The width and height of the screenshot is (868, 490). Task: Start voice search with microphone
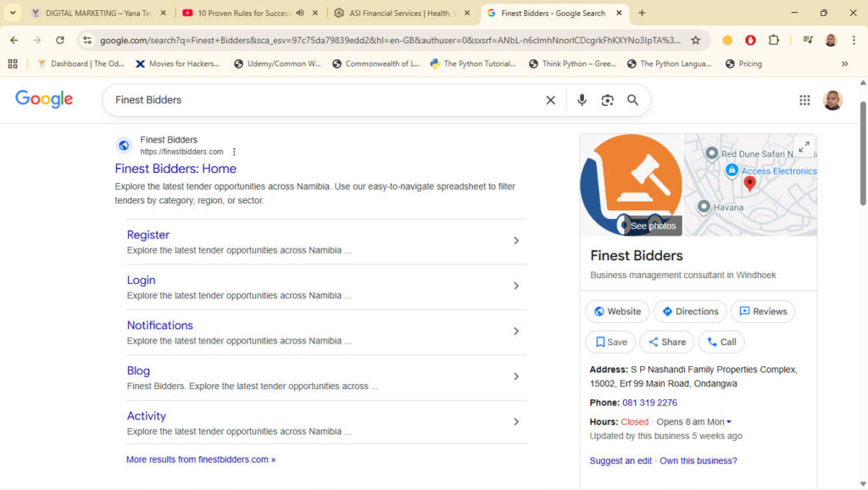click(x=581, y=100)
